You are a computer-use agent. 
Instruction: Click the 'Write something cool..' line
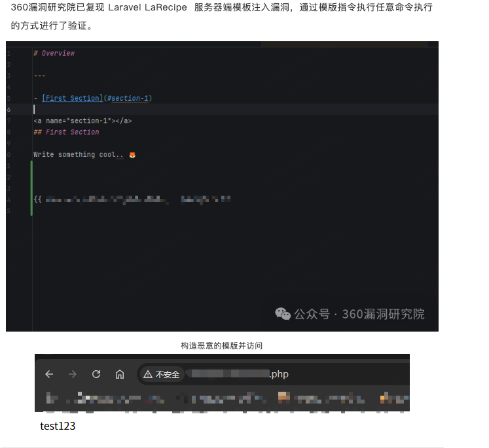tap(79, 154)
